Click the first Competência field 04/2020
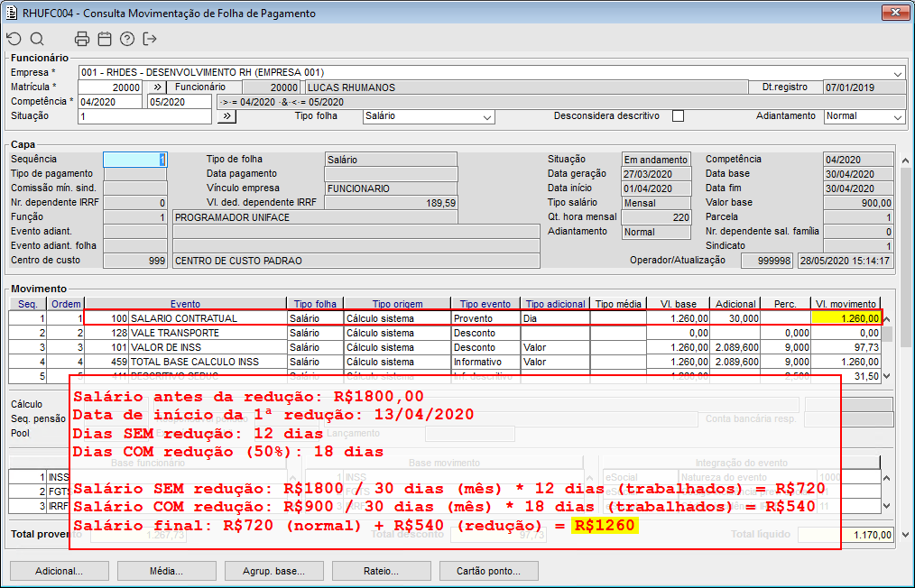The height and width of the screenshot is (588, 915). [x=109, y=102]
